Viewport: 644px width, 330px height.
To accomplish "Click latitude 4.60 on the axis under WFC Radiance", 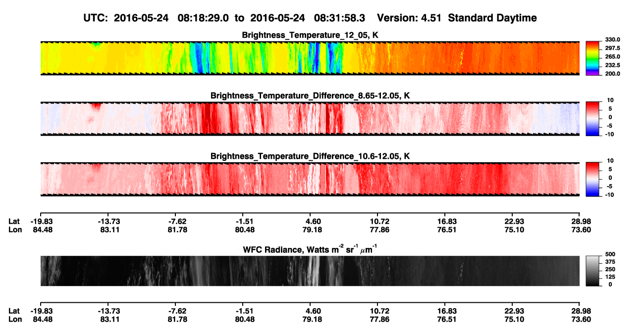I will pos(310,311).
